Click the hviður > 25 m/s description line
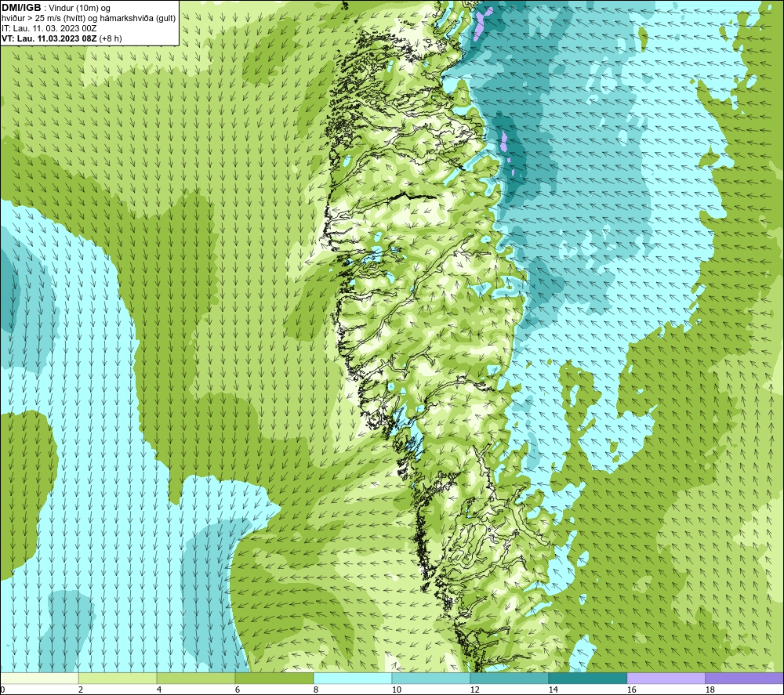 click(89, 18)
